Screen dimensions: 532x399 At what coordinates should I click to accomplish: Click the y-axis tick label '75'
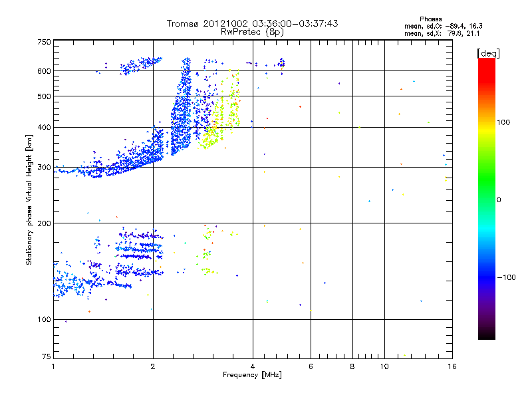click(x=47, y=356)
